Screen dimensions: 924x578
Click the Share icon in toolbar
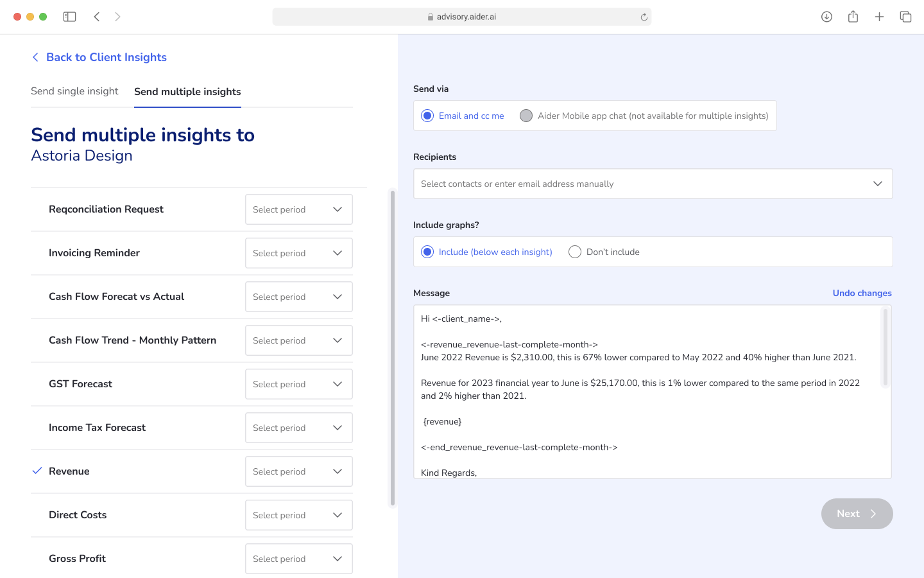[x=853, y=17]
